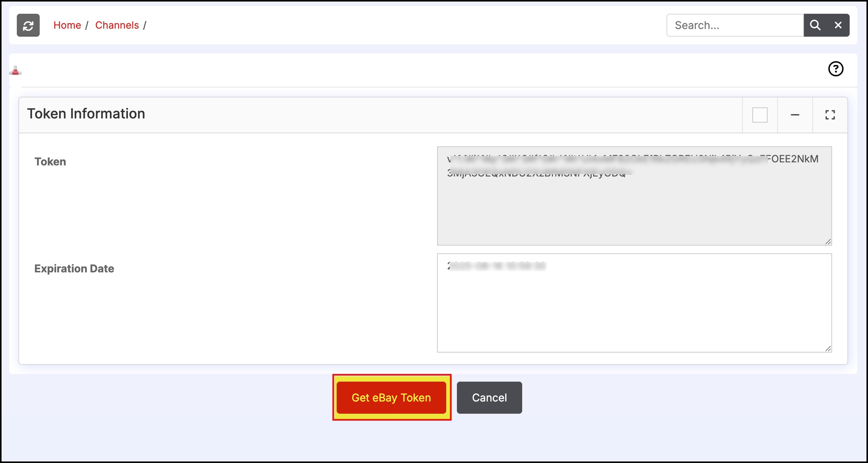Focus the Search input field

pos(735,25)
